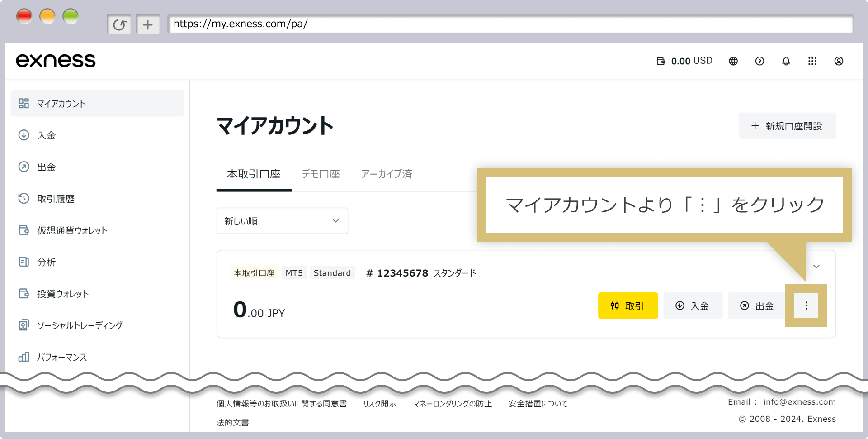Click the browser reload button
Viewport: 868px width, 439px height.
pos(119,24)
